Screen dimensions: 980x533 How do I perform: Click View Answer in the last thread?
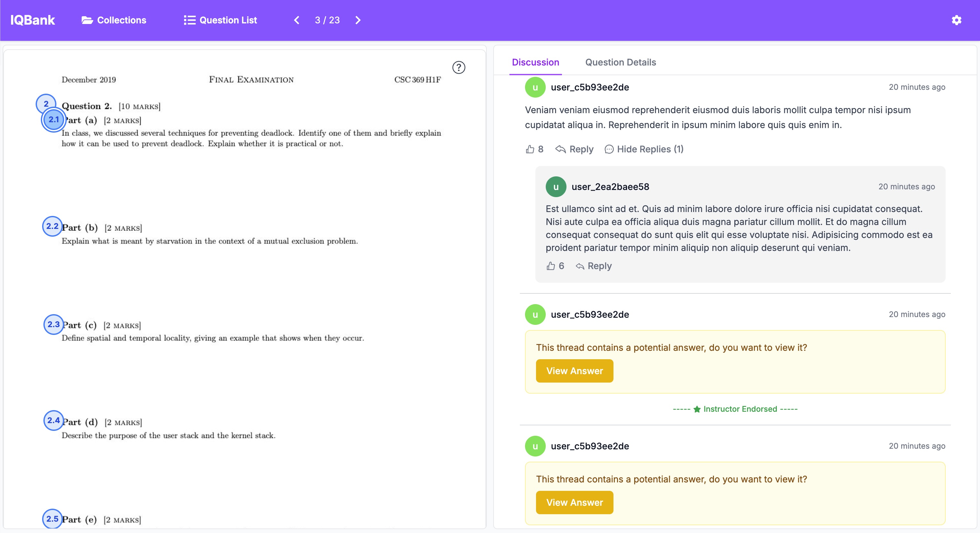(x=575, y=503)
